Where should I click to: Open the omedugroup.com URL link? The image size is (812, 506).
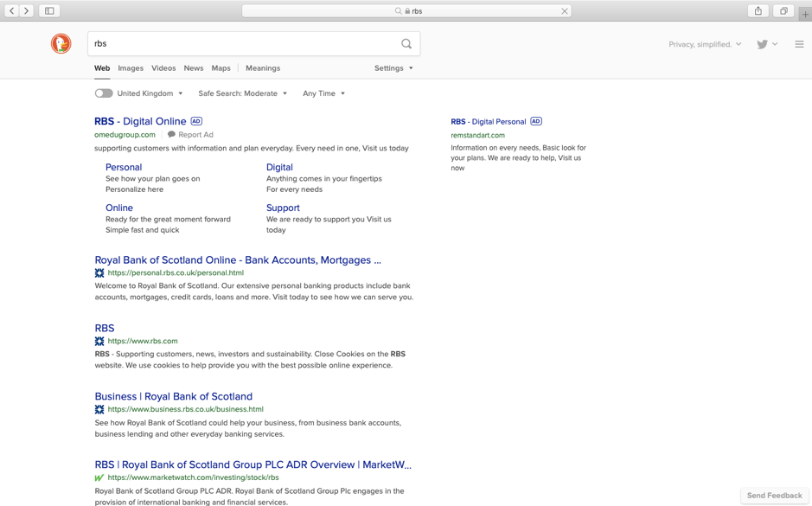click(125, 135)
